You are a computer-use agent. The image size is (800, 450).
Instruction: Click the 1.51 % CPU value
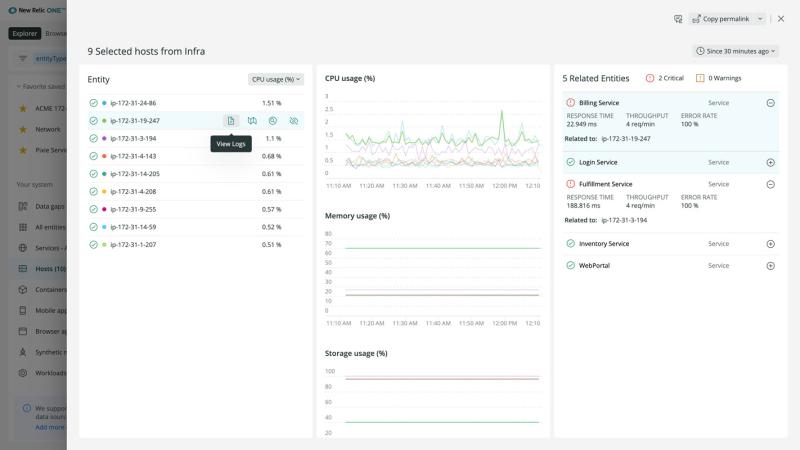[x=271, y=103]
